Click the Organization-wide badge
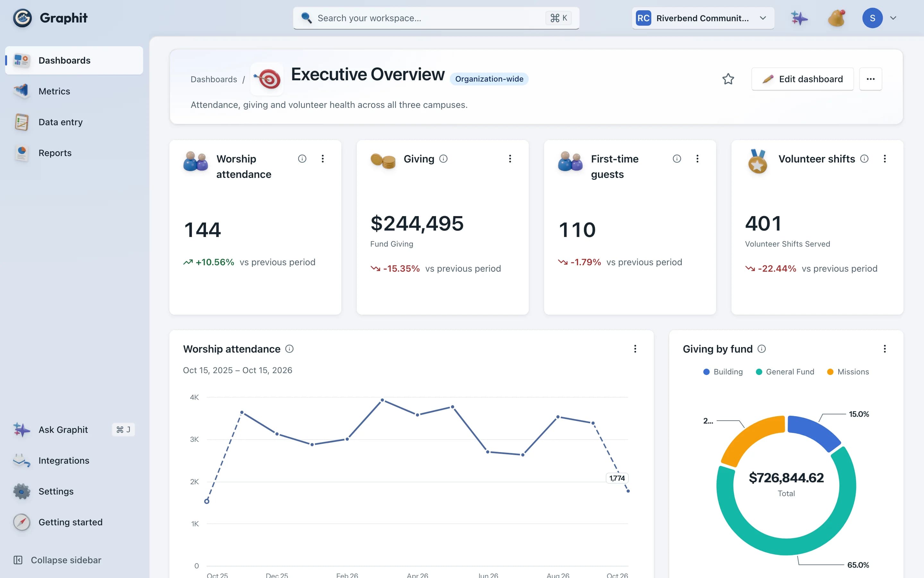924x578 pixels. (x=489, y=79)
